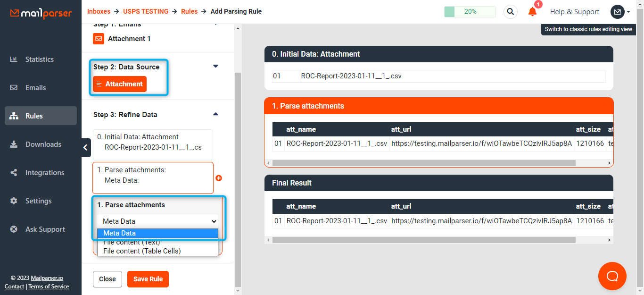Click att_size header in Parse attachments table
The image size is (644, 295).
pos(588,129)
